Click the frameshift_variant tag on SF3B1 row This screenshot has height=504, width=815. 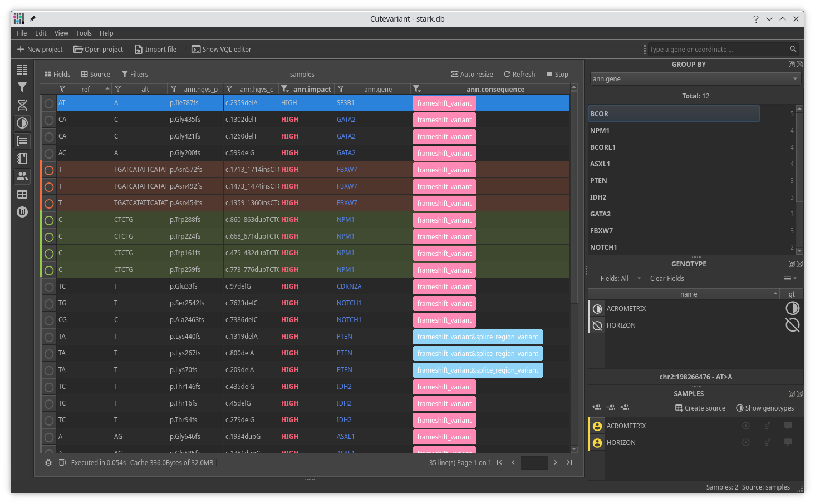point(444,103)
